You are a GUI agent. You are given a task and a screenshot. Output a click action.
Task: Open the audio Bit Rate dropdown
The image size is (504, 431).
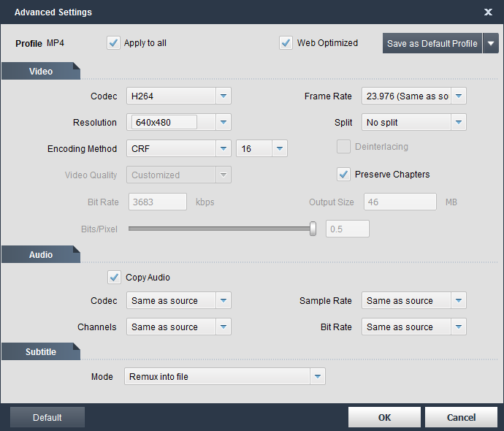(414, 327)
